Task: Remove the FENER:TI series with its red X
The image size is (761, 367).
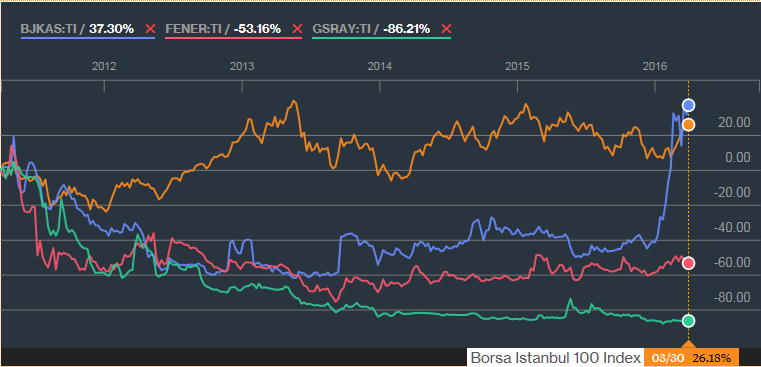Action: (298, 29)
